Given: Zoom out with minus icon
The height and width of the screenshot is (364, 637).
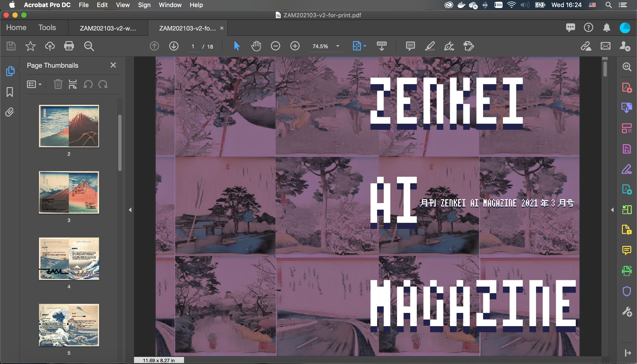Looking at the screenshot, I should coord(276,46).
